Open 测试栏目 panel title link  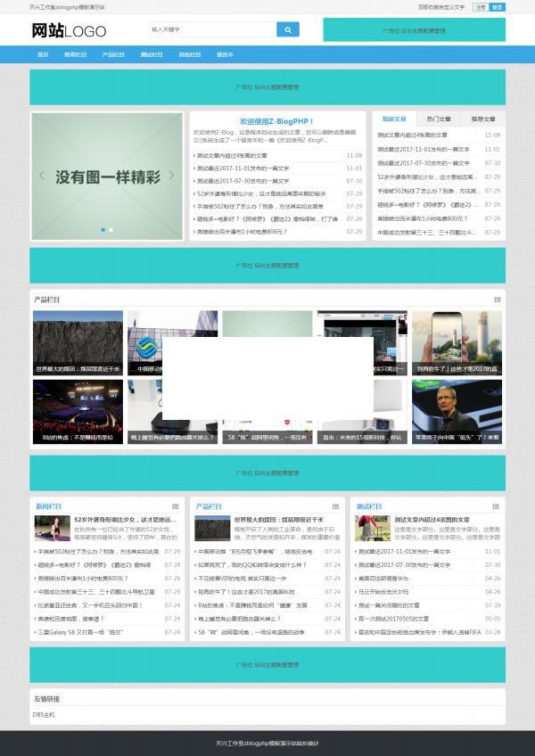click(x=369, y=506)
